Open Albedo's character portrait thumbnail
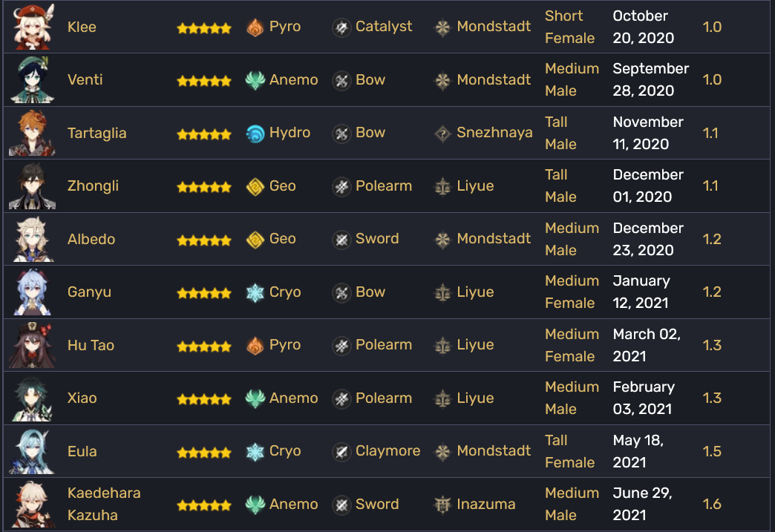Image resolution: width=775 pixels, height=532 pixels. point(32,239)
